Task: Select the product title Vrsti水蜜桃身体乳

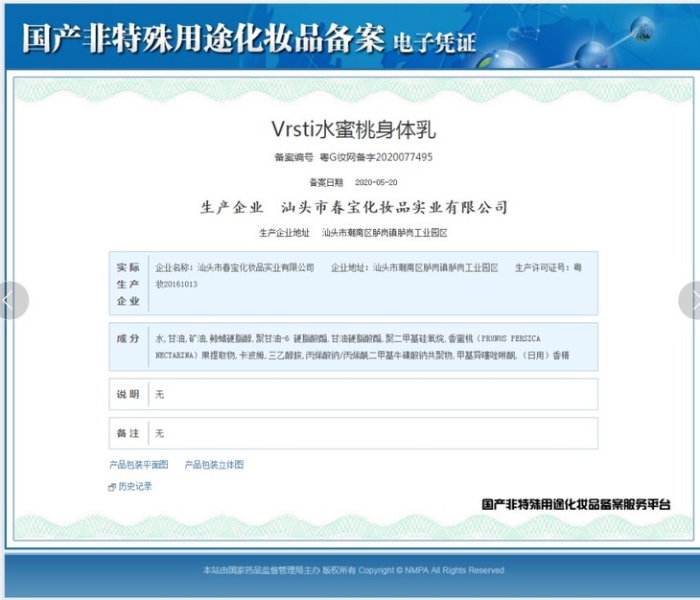Action: click(x=353, y=129)
